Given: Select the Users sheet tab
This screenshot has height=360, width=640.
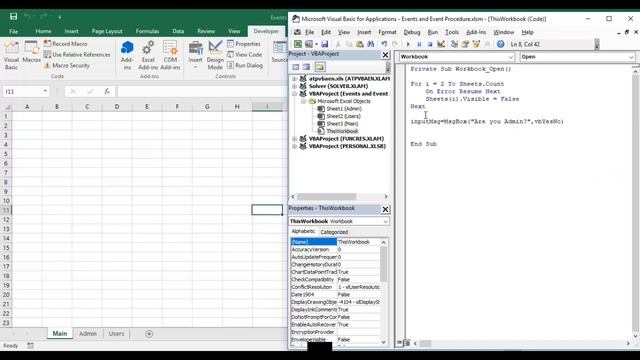Looking at the screenshot, I should [x=116, y=333].
